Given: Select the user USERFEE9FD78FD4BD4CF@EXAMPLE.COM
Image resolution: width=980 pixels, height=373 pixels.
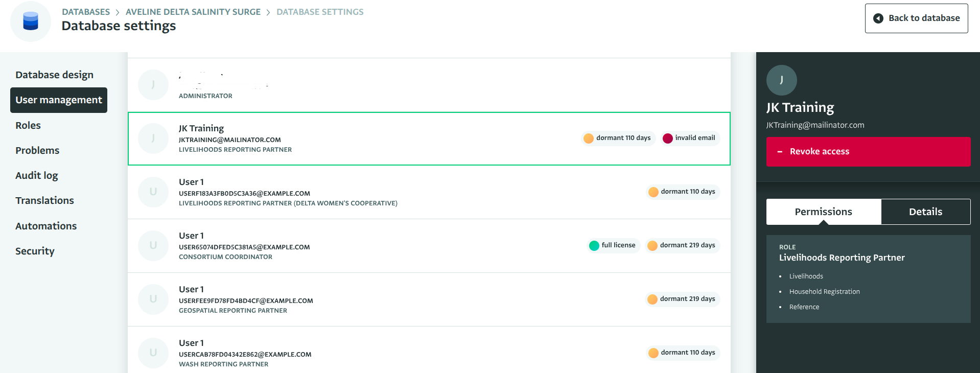Looking at the screenshot, I should pyautogui.click(x=429, y=299).
